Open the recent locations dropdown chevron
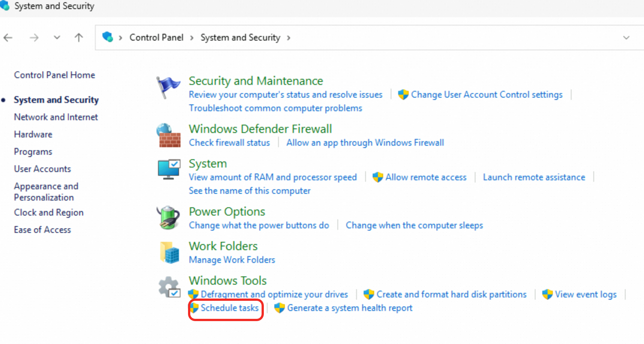 click(x=57, y=38)
